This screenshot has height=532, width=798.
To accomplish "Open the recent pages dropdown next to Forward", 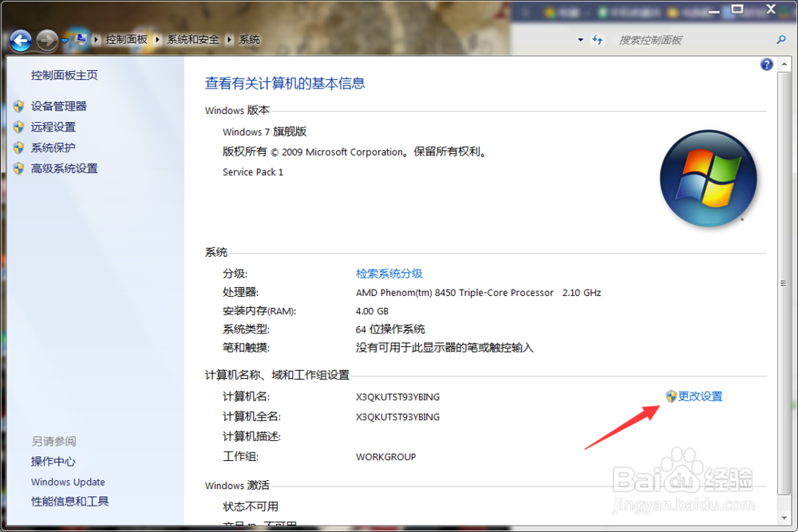I will (65, 40).
